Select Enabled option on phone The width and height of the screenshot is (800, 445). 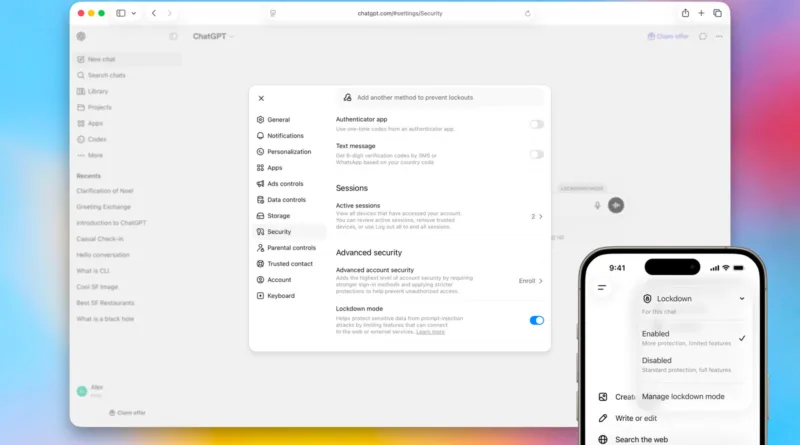point(693,338)
